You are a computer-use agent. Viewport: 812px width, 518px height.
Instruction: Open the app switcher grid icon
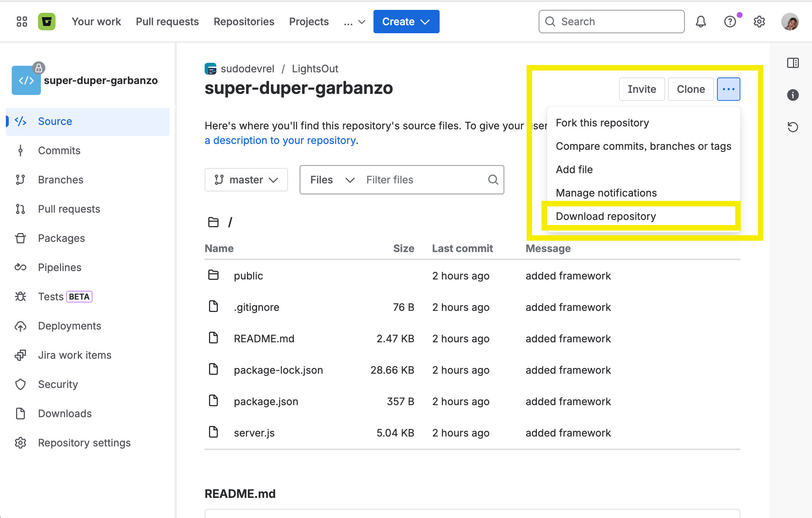click(x=22, y=22)
